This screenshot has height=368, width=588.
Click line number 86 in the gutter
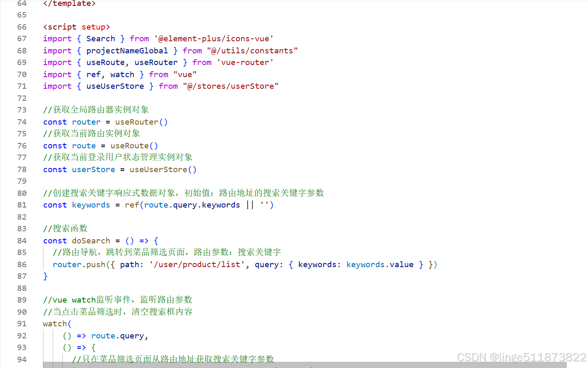[22, 265]
